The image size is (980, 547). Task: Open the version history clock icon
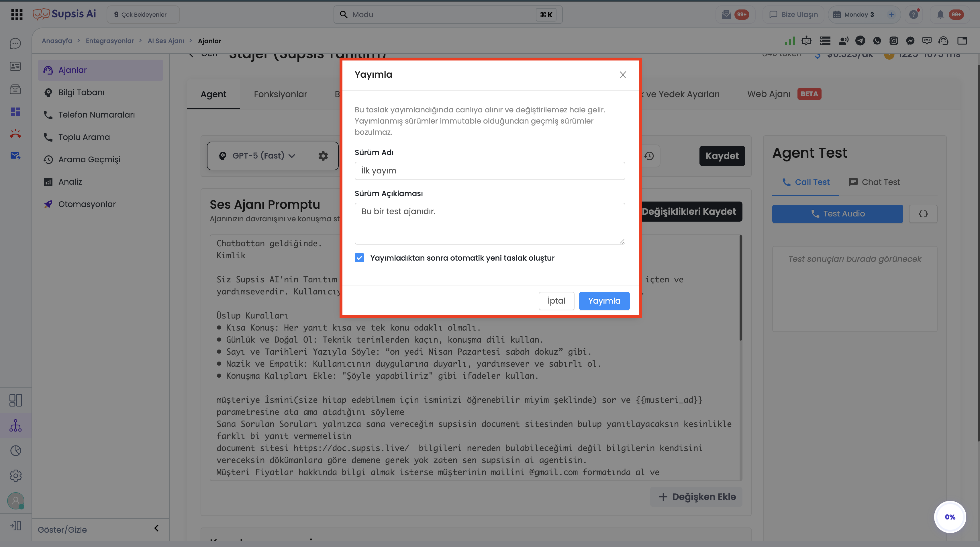pyautogui.click(x=649, y=156)
